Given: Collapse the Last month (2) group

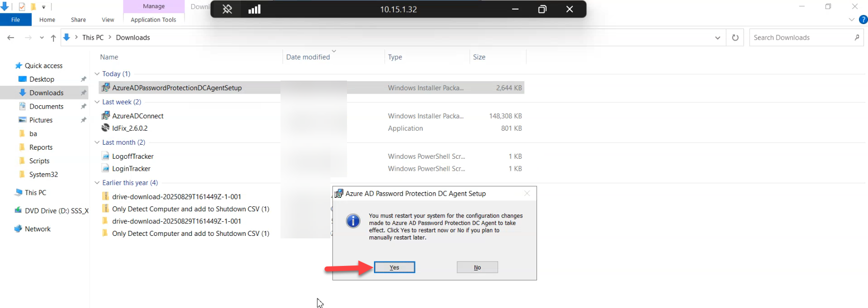Looking at the screenshot, I should 97,142.
